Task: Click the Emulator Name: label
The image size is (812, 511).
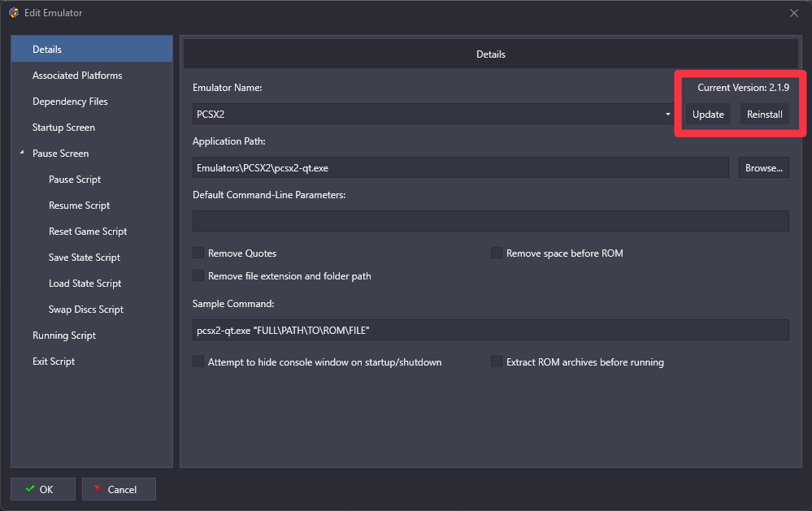Action: point(228,88)
